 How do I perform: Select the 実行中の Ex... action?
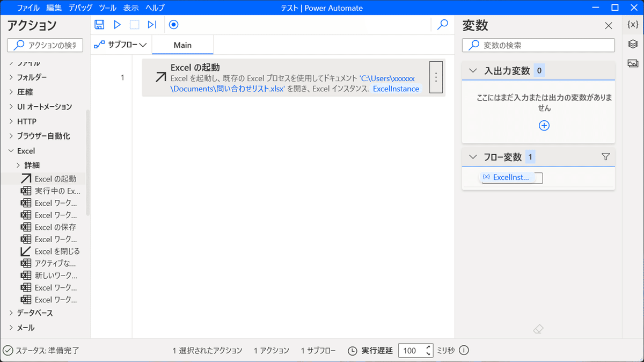pos(50,191)
